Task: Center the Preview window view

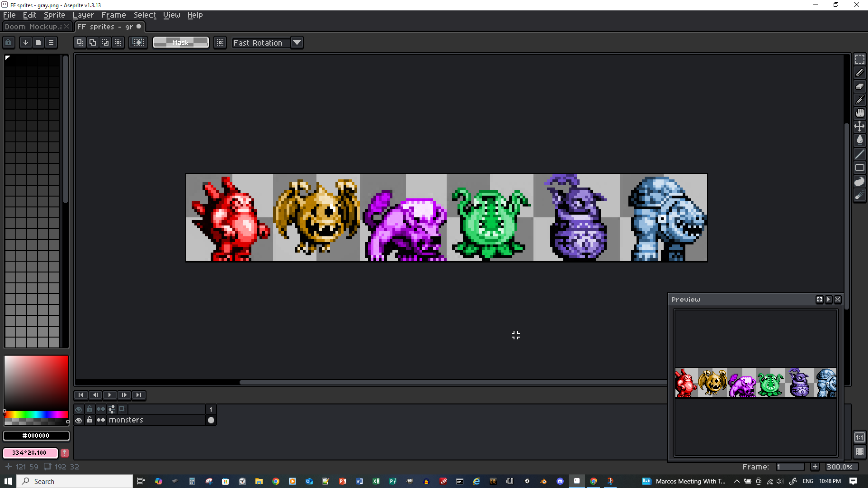Action: 820,300
